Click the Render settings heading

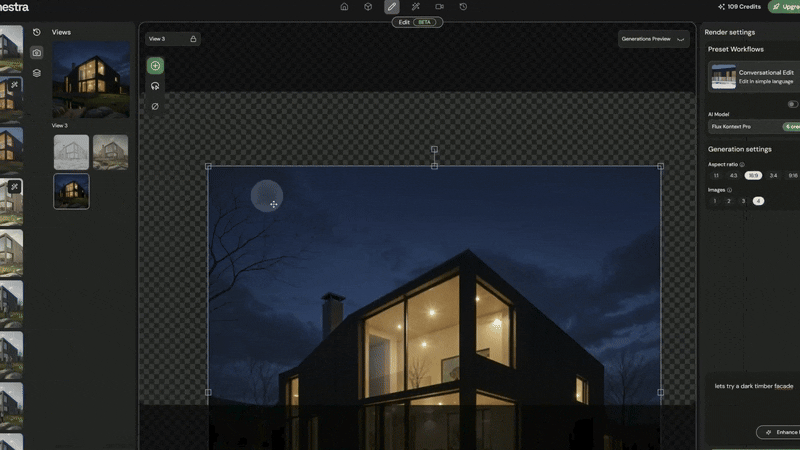(x=730, y=32)
